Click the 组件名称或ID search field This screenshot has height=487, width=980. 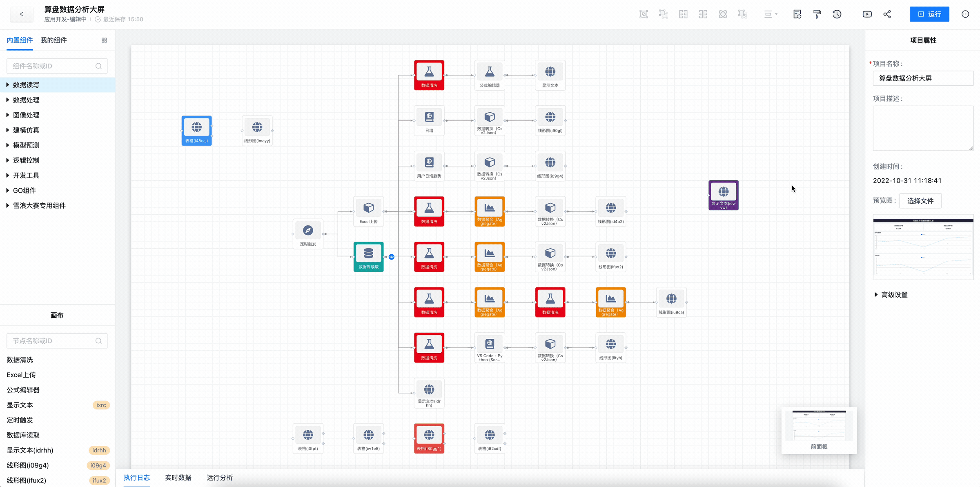coord(53,66)
